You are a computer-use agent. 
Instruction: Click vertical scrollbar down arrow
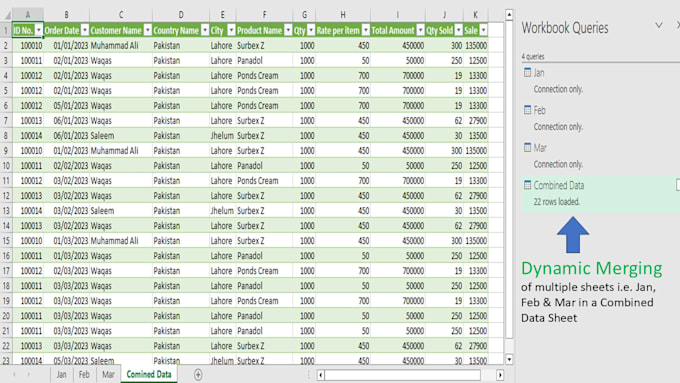[x=509, y=359]
